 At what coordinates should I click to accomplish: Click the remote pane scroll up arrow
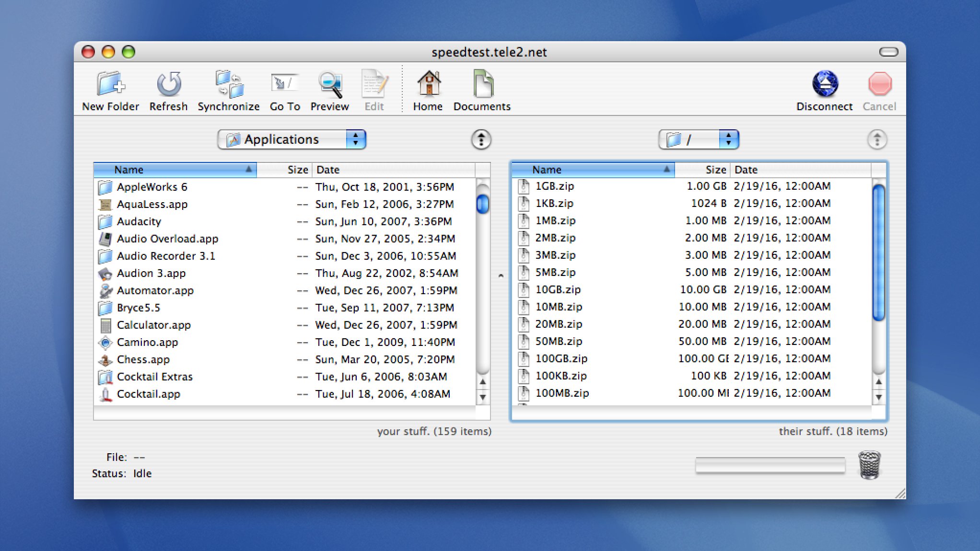879,382
